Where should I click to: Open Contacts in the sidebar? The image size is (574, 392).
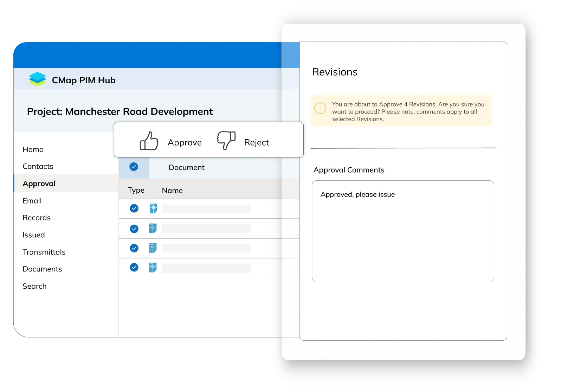click(38, 166)
